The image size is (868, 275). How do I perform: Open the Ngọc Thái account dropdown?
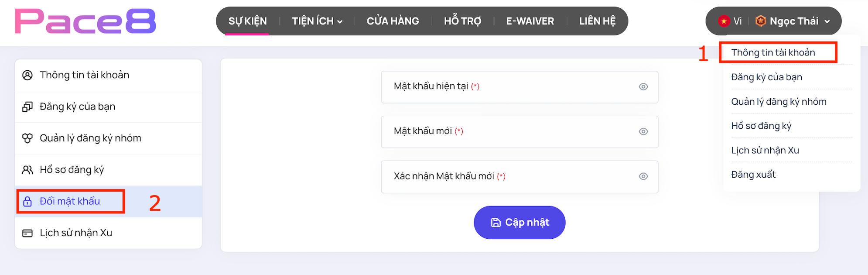(794, 21)
